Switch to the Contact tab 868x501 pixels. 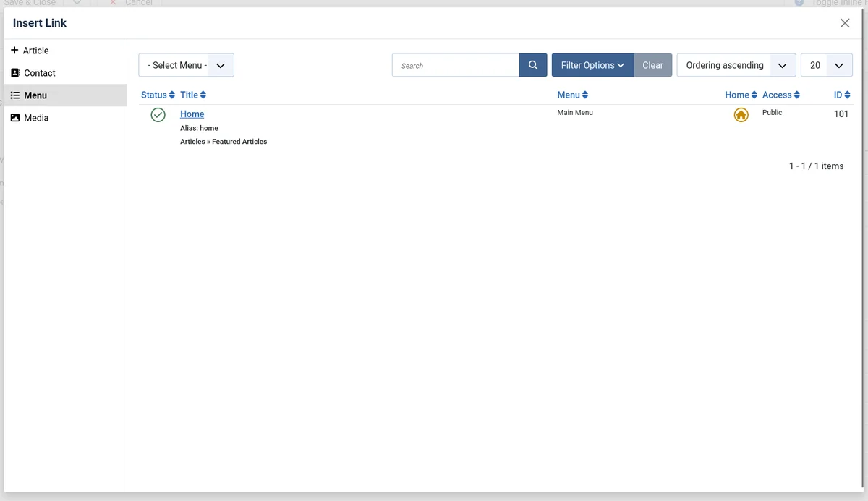click(65, 73)
